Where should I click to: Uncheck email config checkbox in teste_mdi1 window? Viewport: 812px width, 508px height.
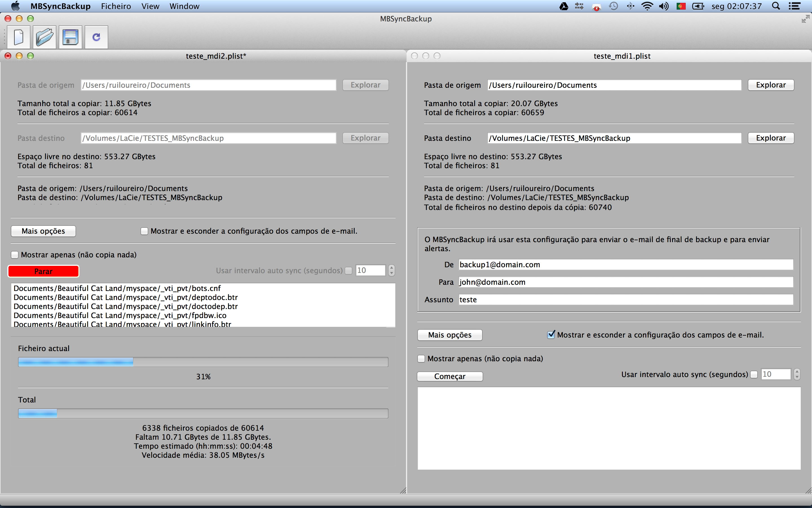pyautogui.click(x=551, y=335)
